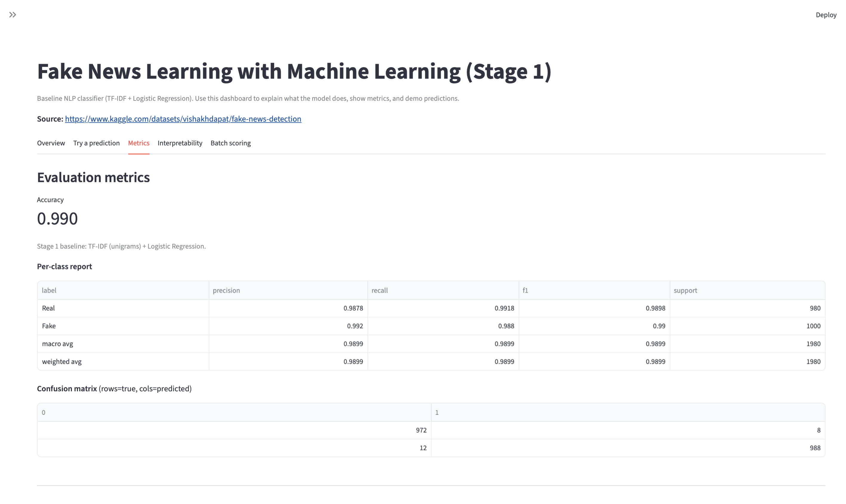Select the macro avg row
This screenshot has height=504, width=846.
(x=57, y=343)
